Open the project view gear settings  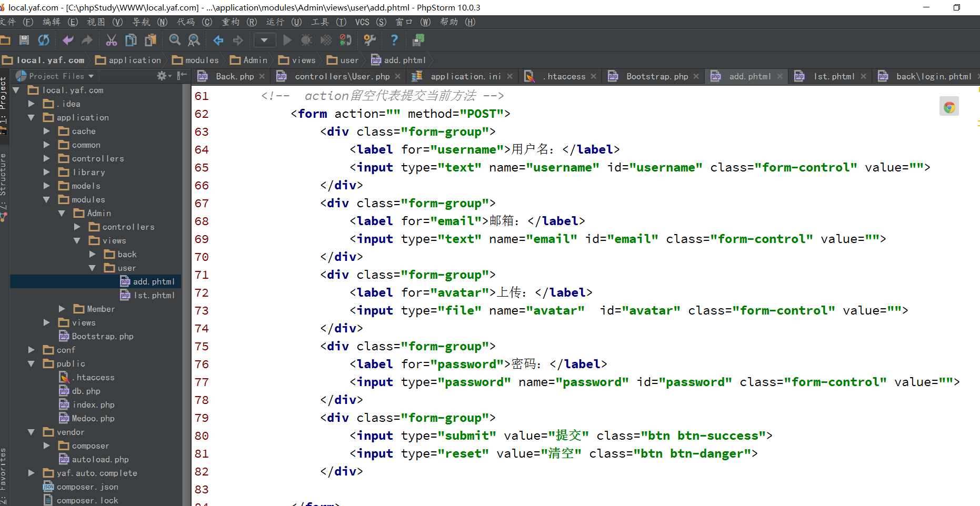coord(162,76)
